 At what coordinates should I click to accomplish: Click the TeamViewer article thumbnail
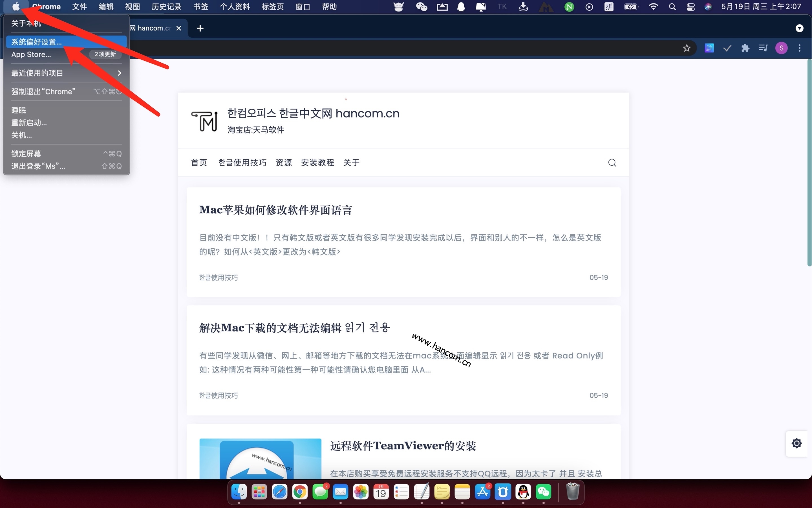click(261, 459)
